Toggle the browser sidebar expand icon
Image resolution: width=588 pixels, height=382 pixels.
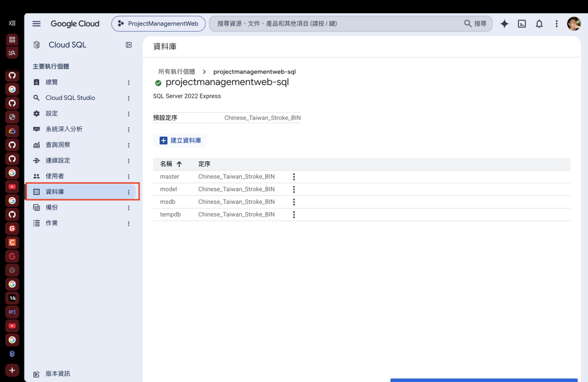12,24
